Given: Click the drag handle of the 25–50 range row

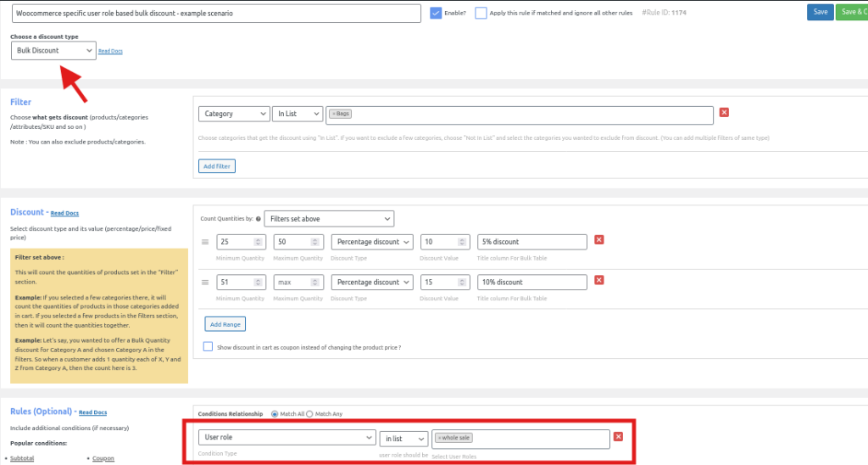Looking at the screenshot, I should (205, 242).
